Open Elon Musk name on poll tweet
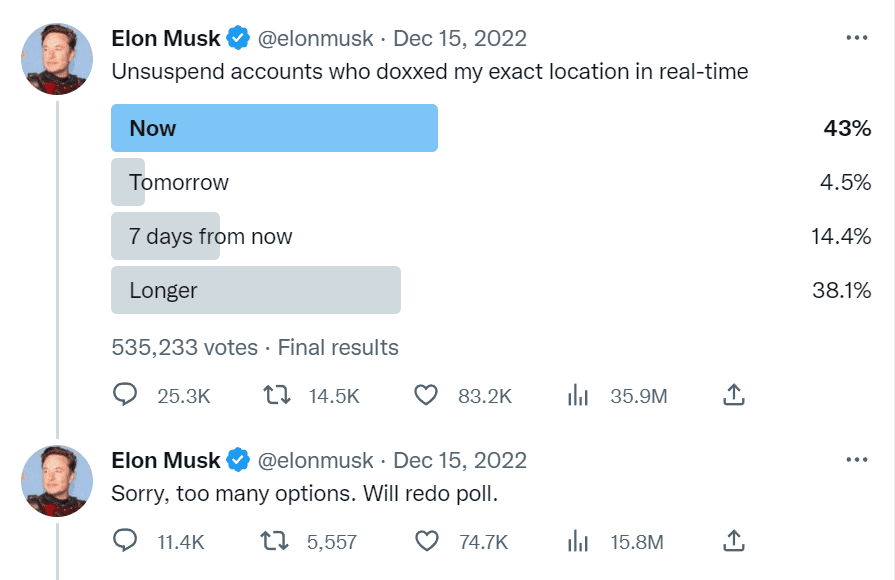895x580 pixels. tap(166, 39)
